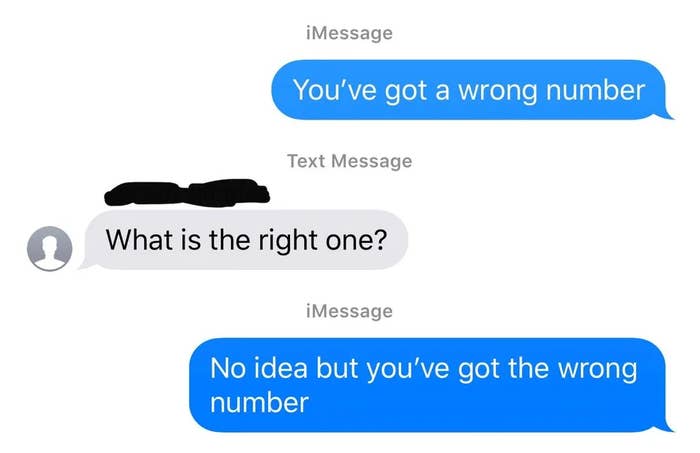Open the gray contact avatar icon
This screenshot has height=453, width=700.
50,248
